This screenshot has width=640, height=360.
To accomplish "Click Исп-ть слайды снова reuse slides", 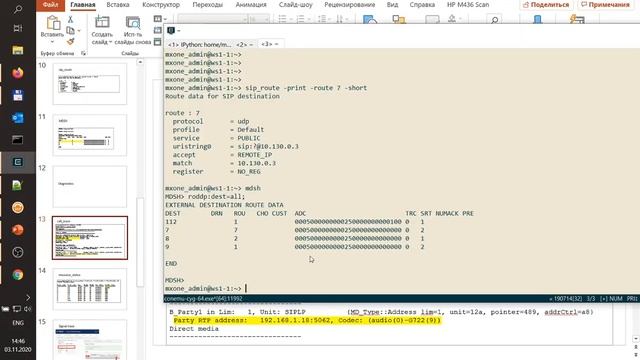I will [133, 31].
